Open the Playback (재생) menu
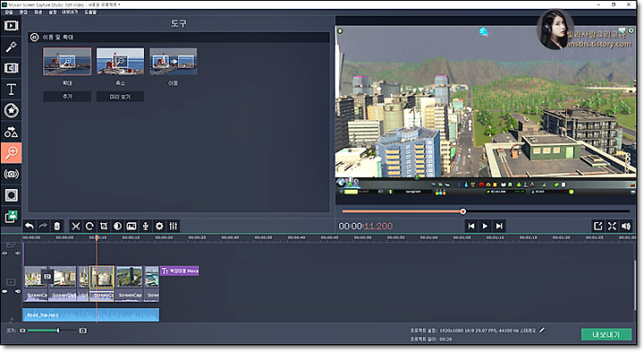Viewport: 644px width, 352px height. tap(38, 13)
